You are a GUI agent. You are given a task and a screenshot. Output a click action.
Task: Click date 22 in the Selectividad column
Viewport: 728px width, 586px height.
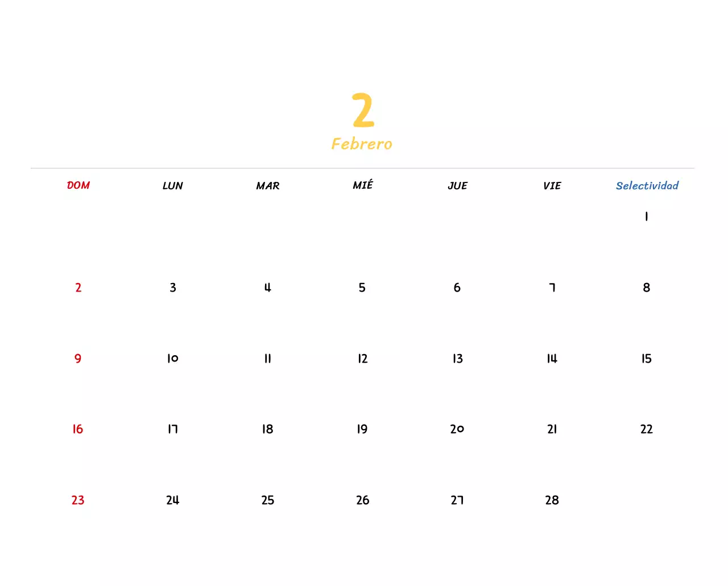647,429
